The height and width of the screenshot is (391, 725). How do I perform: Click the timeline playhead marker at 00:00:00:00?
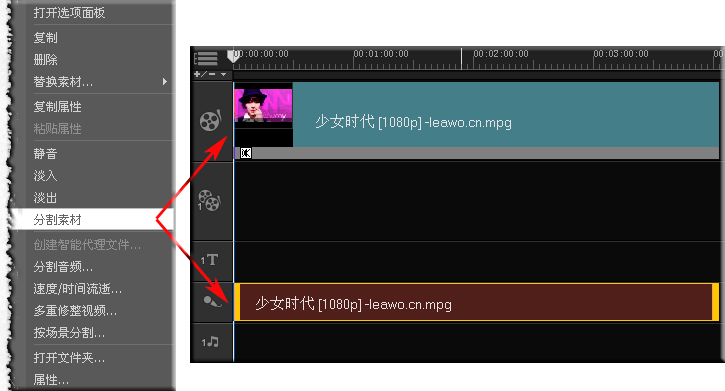coord(233,56)
